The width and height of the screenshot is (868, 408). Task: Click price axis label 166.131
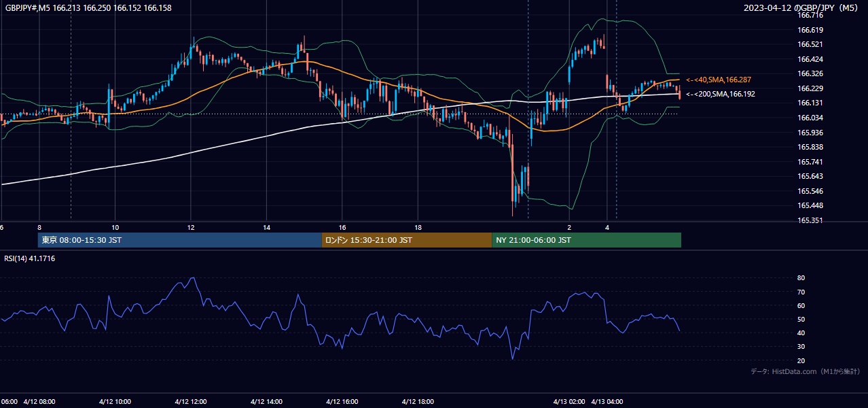tap(810, 103)
